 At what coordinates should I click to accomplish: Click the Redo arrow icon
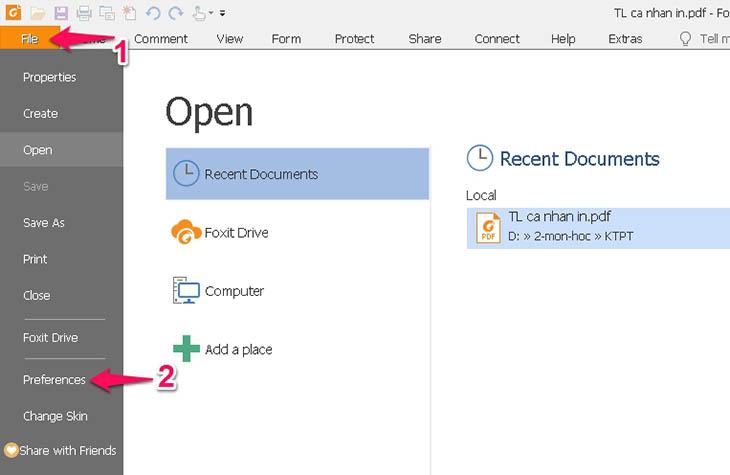coord(176,13)
